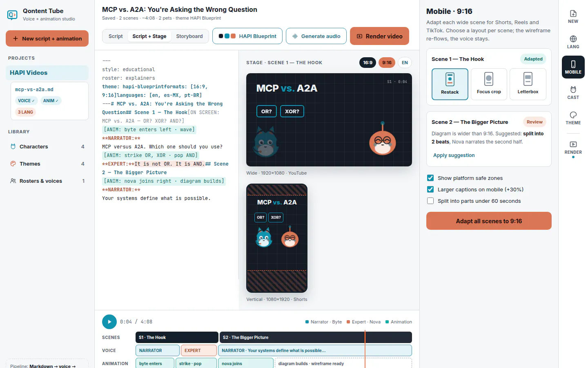This screenshot has height=368, width=588.
Task: Open the NEW icon in right rail
Action: click(x=573, y=17)
